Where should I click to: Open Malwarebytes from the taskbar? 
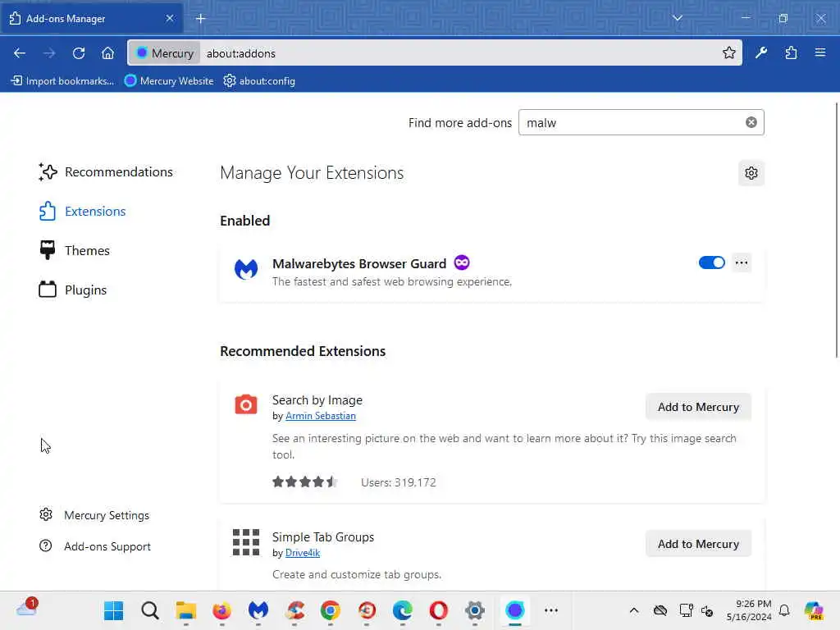tap(258, 610)
